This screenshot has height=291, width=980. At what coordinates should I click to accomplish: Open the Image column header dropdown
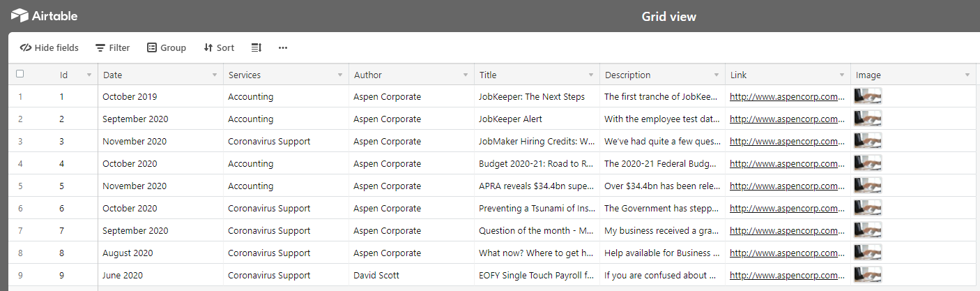click(967, 75)
